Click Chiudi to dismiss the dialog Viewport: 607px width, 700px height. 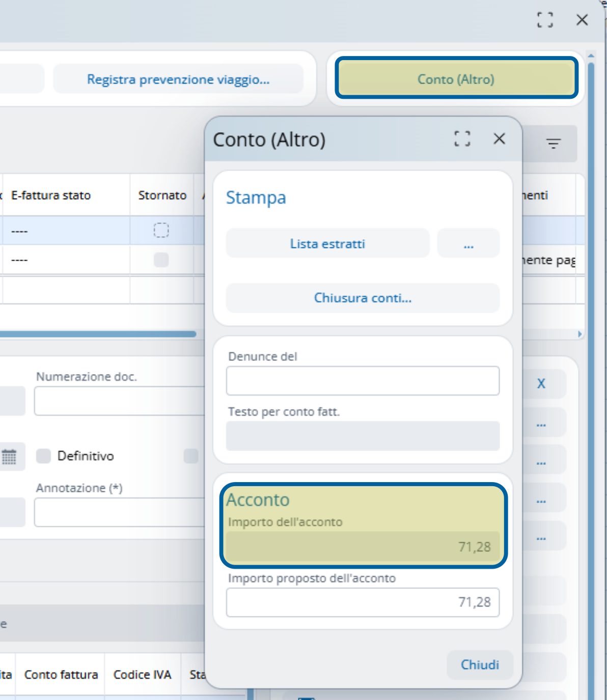point(480,665)
